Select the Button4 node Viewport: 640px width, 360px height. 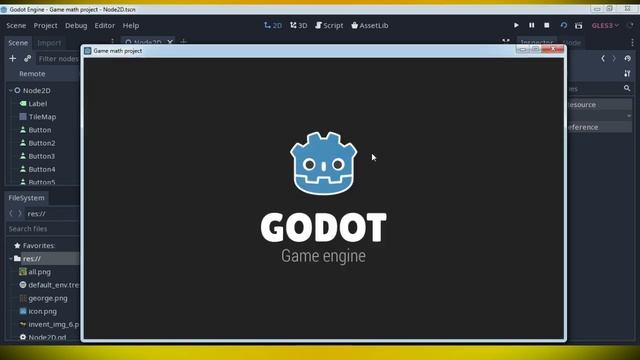point(42,169)
